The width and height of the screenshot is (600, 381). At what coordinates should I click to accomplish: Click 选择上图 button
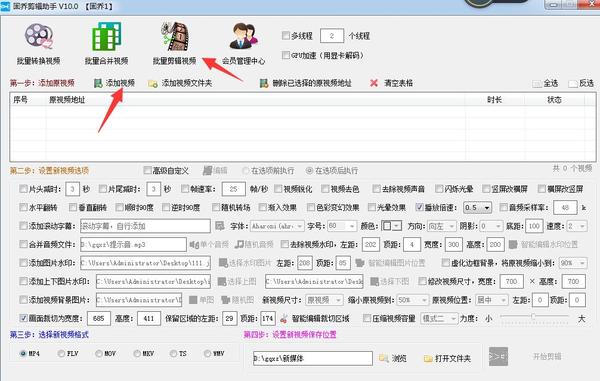point(237,282)
